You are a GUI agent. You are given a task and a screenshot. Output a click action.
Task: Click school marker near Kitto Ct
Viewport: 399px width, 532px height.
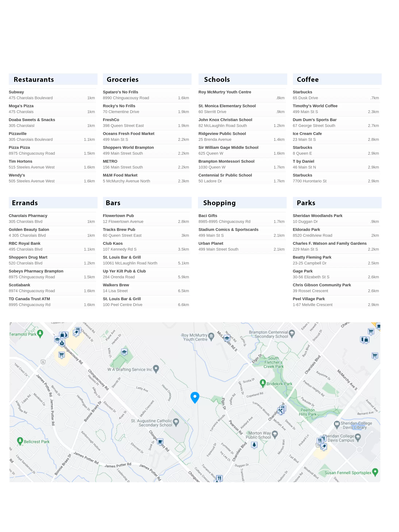point(124,352)
